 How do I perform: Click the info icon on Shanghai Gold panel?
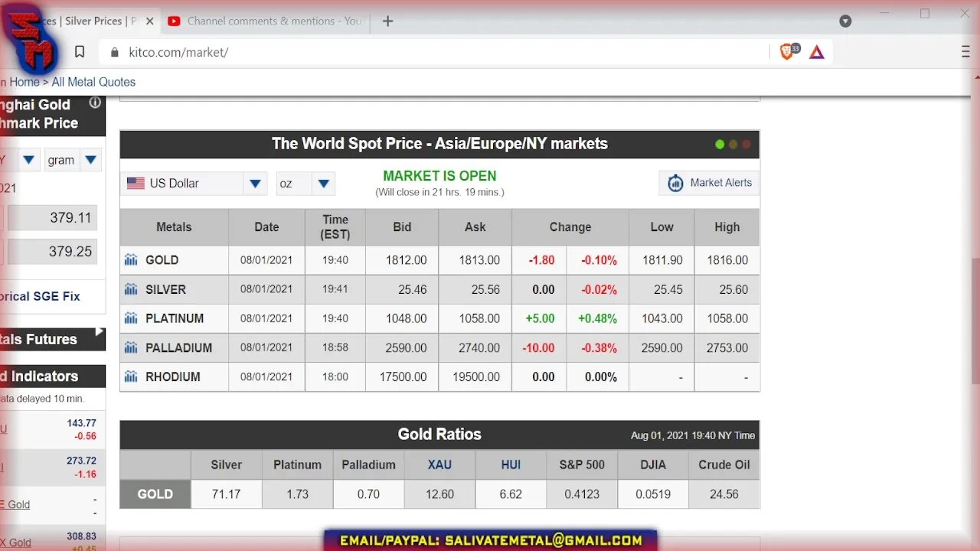point(95,103)
